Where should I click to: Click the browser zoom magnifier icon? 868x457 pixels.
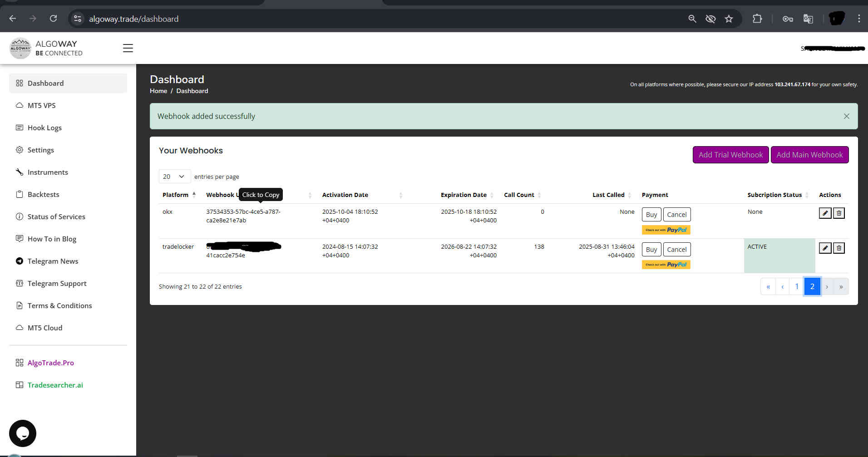pos(692,19)
